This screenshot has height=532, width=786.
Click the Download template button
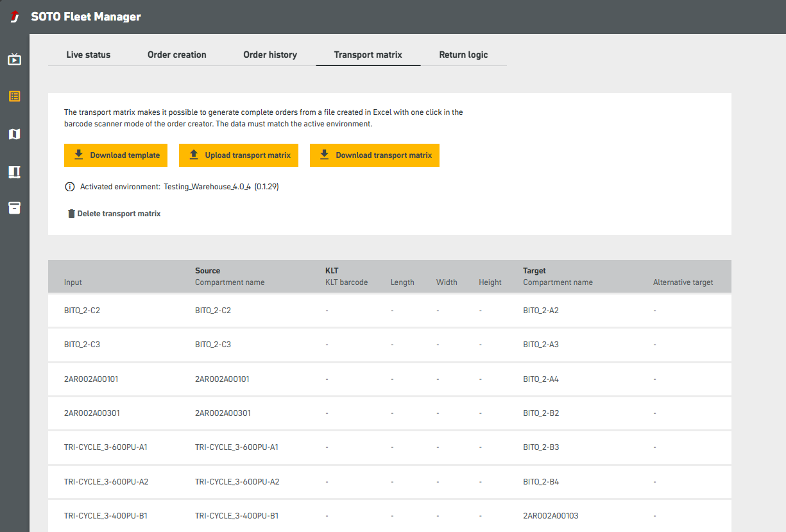point(116,155)
